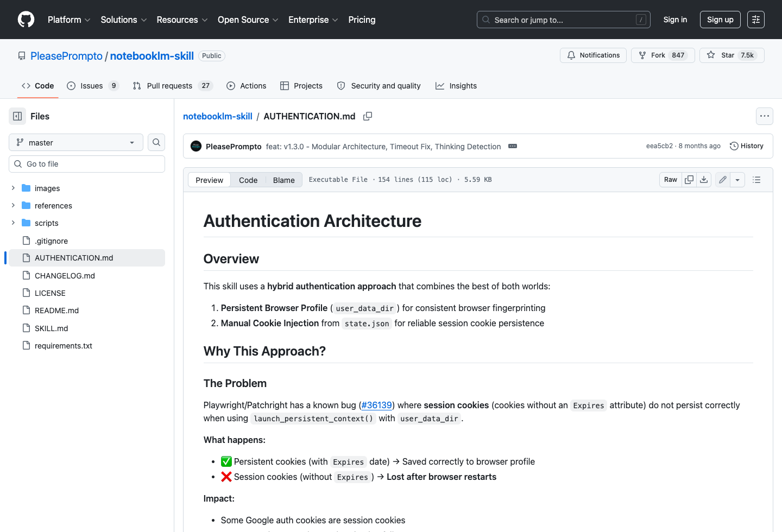Click PleasePrompto avatar in commit bar
The width and height of the screenshot is (782, 532).
click(196, 146)
